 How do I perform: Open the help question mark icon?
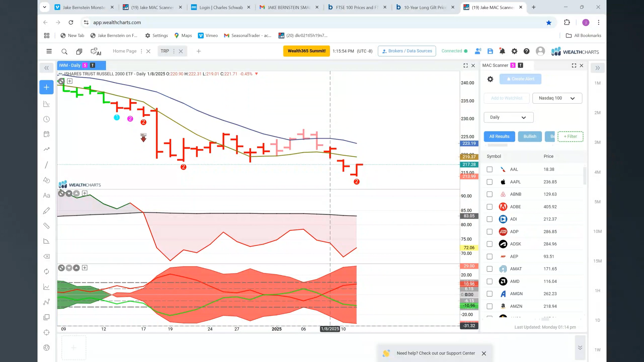point(527,51)
